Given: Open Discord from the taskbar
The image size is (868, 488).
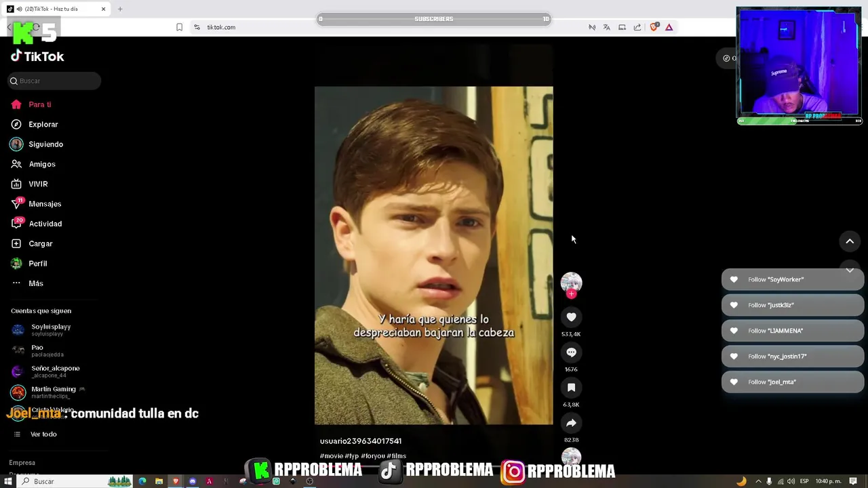Looking at the screenshot, I should coord(193,481).
